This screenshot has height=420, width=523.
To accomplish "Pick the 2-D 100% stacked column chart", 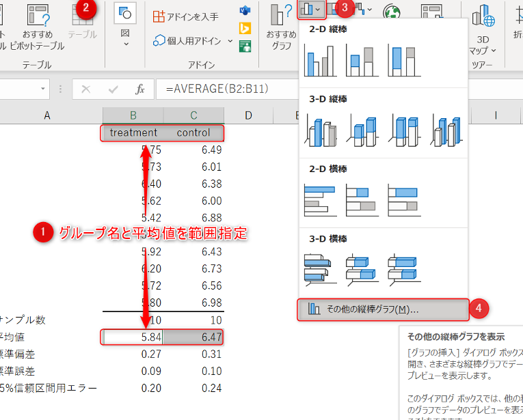I will tap(403, 61).
